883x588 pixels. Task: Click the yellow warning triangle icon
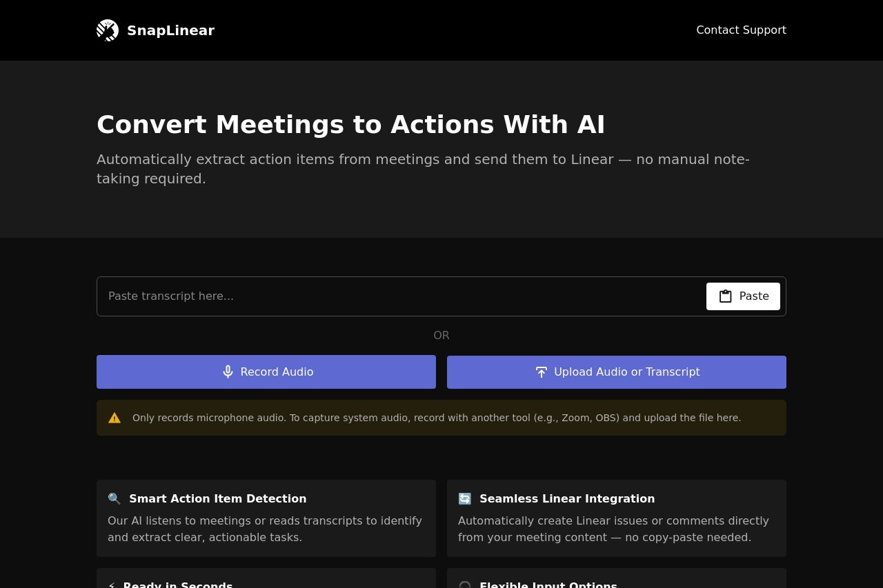(115, 418)
